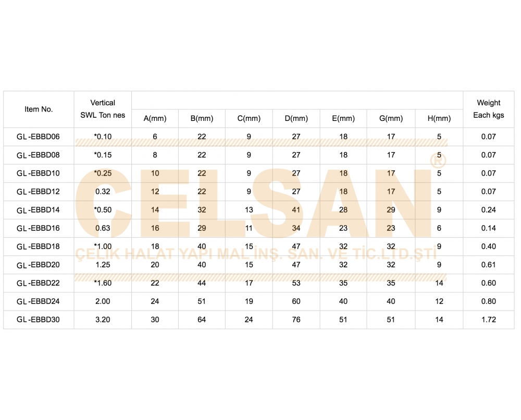Select the B(mm) column header
Image resolution: width=521 pixels, height=420 pixels.
(x=202, y=119)
